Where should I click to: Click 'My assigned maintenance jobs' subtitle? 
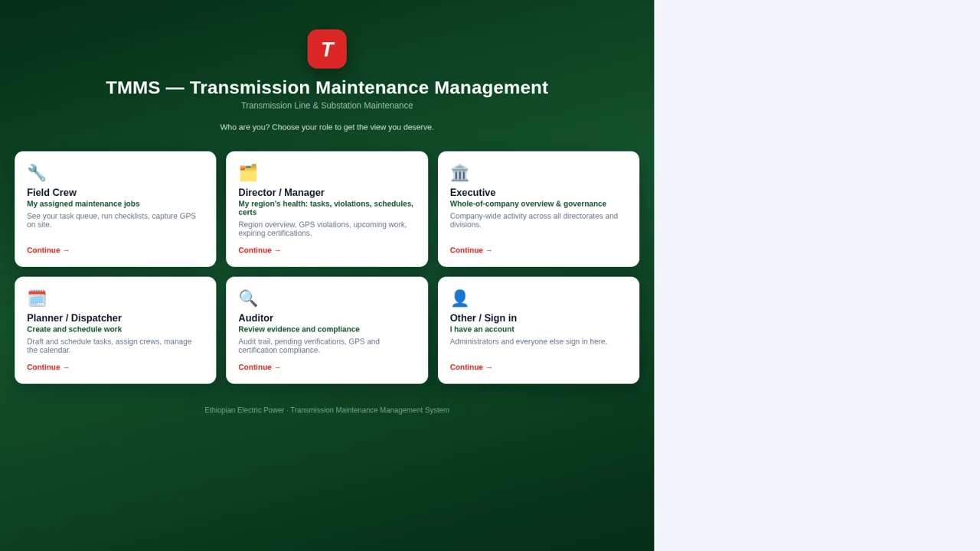(83, 204)
